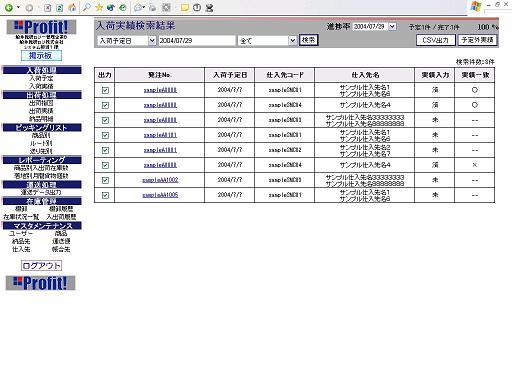Open the Search magnifier icon

87,7
